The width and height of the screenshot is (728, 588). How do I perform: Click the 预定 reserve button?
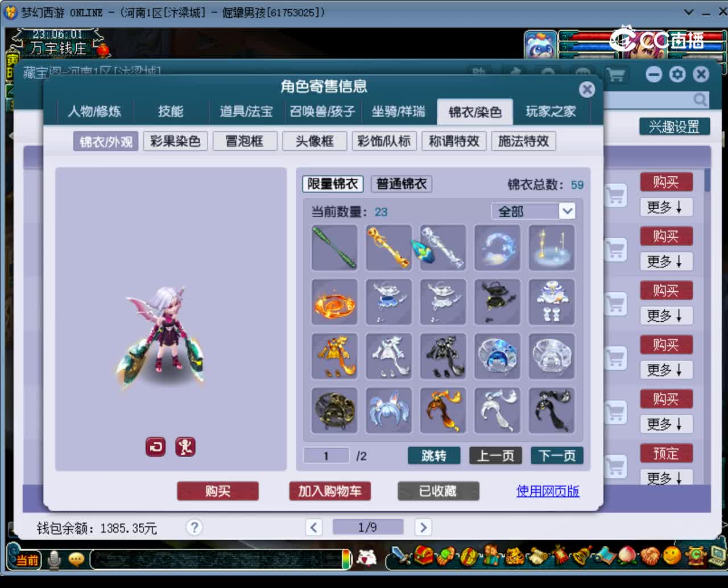pyautogui.click(x=666, y=453)
